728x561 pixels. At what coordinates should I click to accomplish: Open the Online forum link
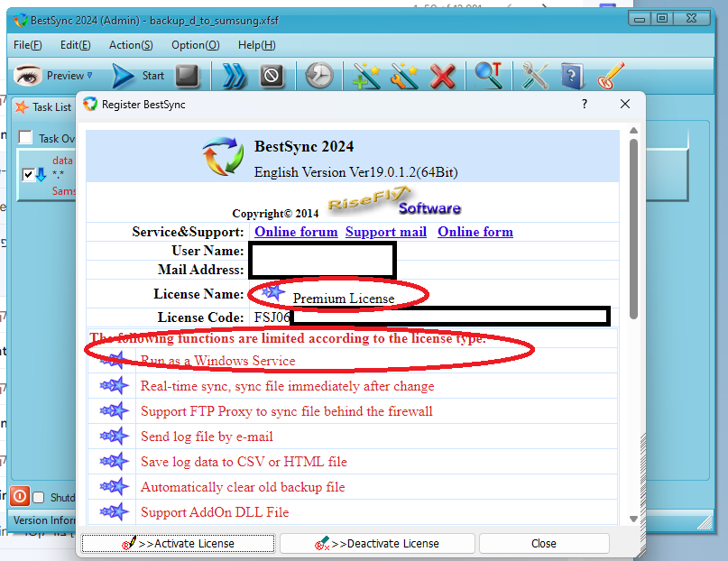pos(296,232)
